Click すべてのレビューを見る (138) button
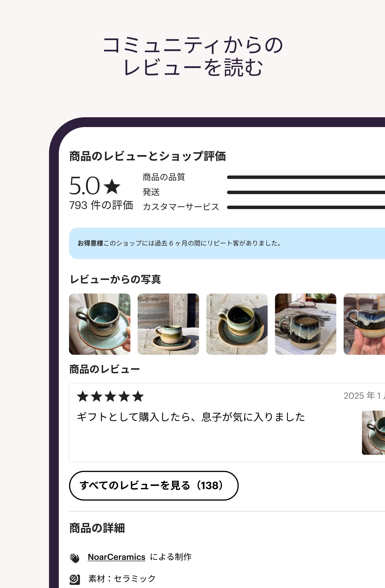The height and width of the screenshot is (588, 385). click(x=154, y=486)
